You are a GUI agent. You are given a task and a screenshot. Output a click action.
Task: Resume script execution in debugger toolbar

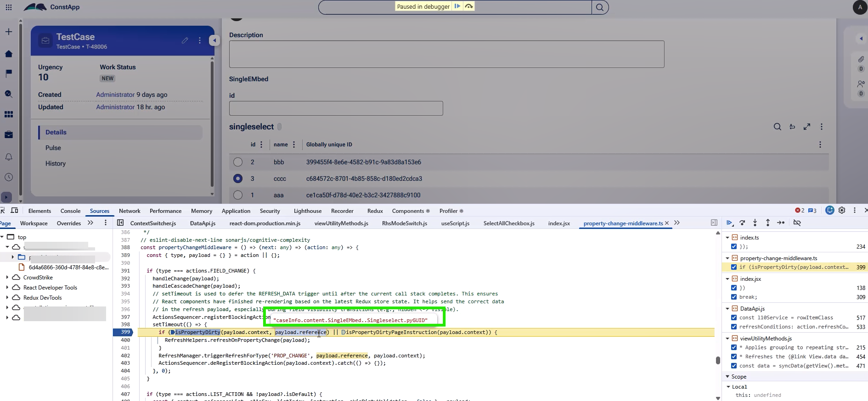point(729,223)
